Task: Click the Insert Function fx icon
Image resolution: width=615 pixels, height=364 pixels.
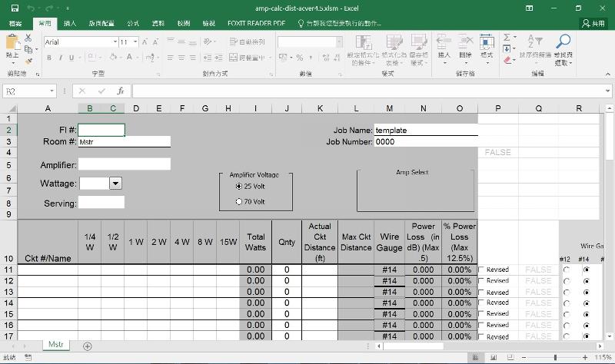Action: coord(121,91)
